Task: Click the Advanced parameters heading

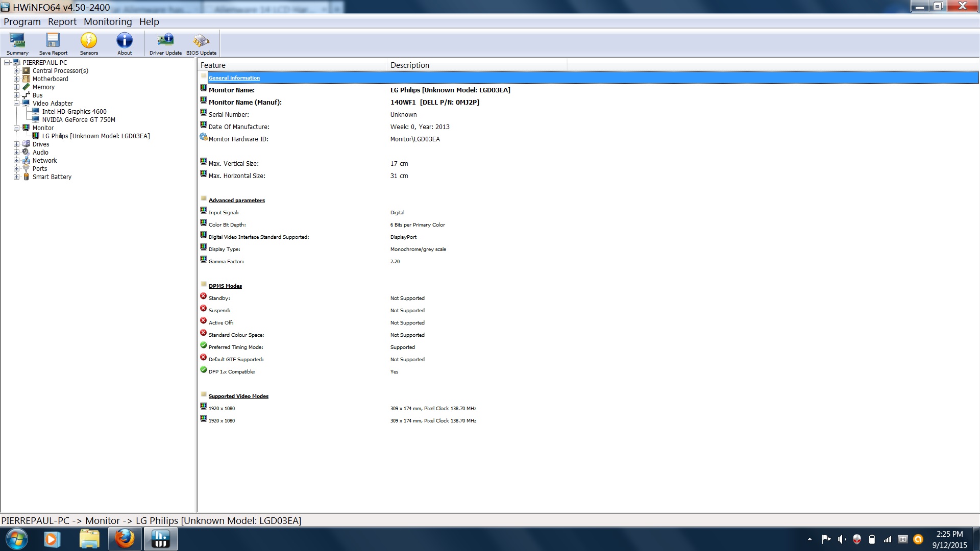Action: click(x=236, y=201)
